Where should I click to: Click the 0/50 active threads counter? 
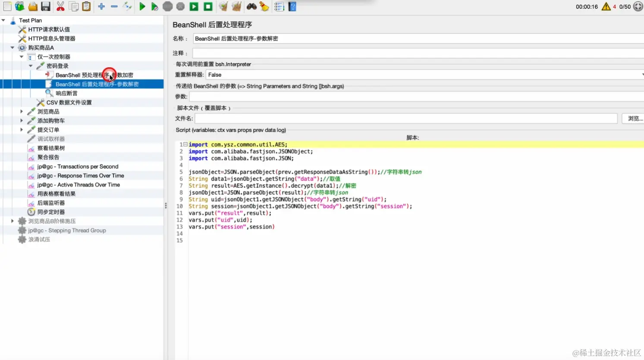625,6
